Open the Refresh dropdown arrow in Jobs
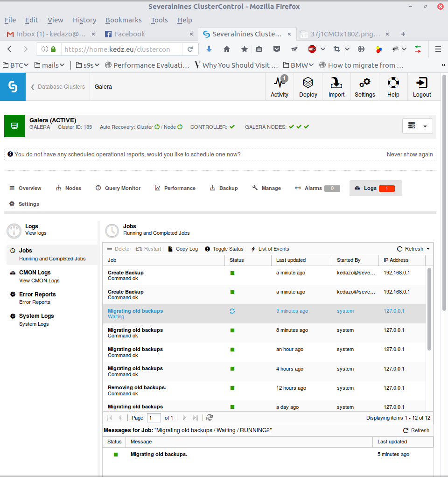Screen dimensions: 448x477 pyautogui.click(x=428, y=249)
